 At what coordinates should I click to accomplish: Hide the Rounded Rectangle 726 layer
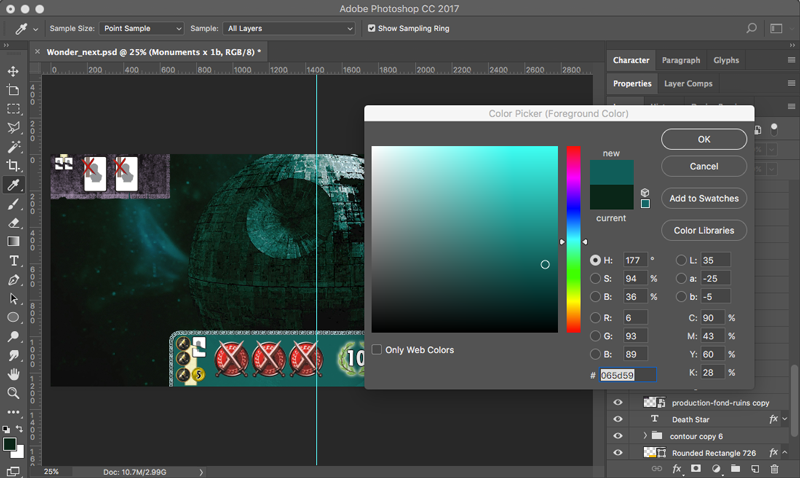coord(617,453)
